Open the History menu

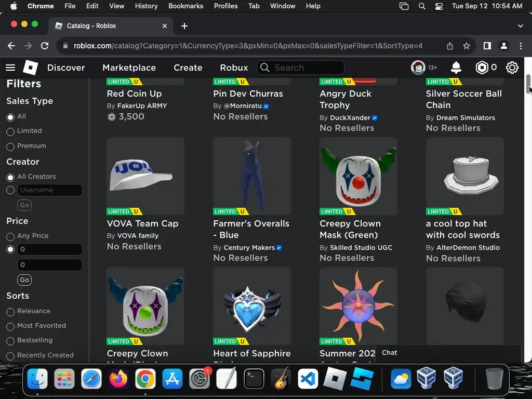coord(146,6)
